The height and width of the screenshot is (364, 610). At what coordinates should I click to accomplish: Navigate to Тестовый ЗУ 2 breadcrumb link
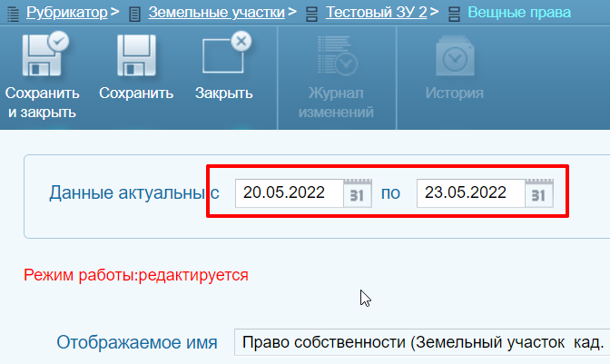376,13
